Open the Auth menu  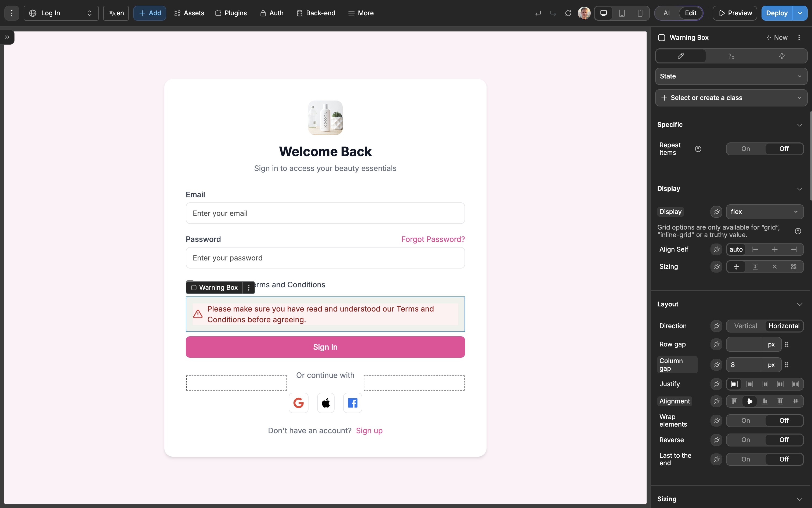272,13
